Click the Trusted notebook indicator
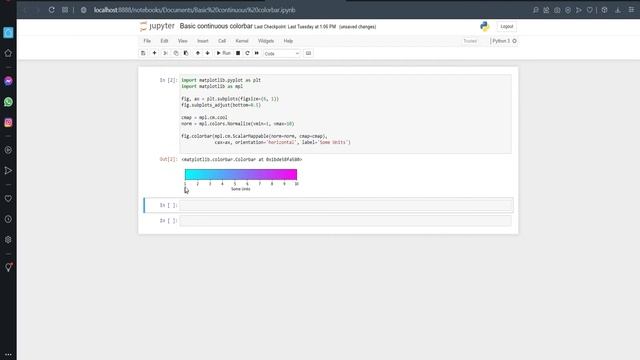Screen dimensions: 640x360 click(470, 41)
